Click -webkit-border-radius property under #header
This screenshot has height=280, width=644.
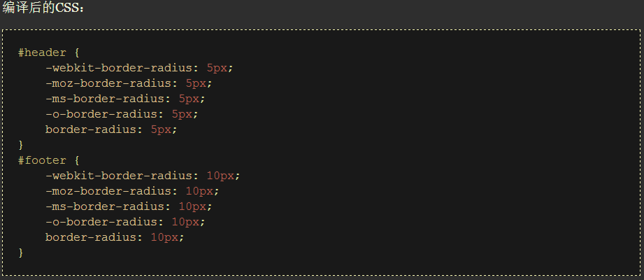pos(122,68)
